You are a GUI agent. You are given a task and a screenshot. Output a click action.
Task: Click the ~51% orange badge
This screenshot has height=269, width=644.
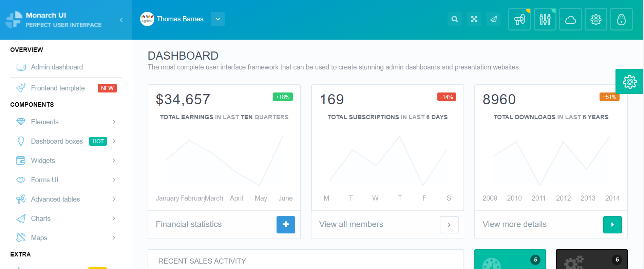[609, 97]
